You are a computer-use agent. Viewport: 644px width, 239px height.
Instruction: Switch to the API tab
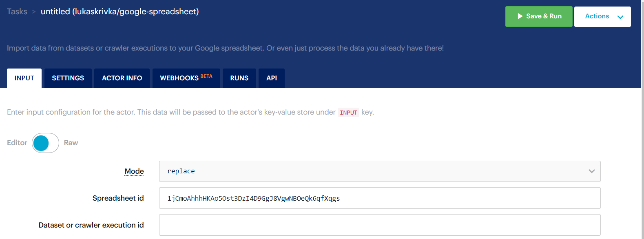pos(272,78)
